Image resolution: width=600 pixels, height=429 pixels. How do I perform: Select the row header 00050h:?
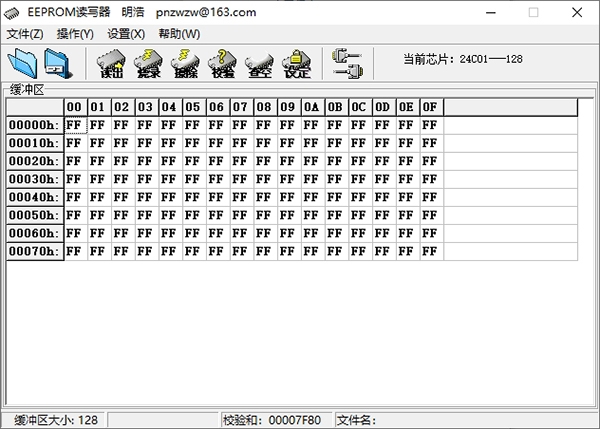35,215
